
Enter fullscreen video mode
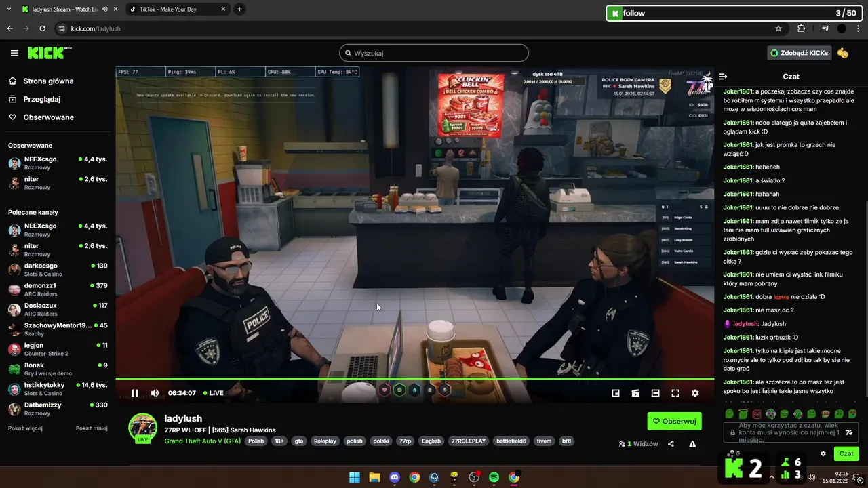pyautogui.click(x=675, y=393)
